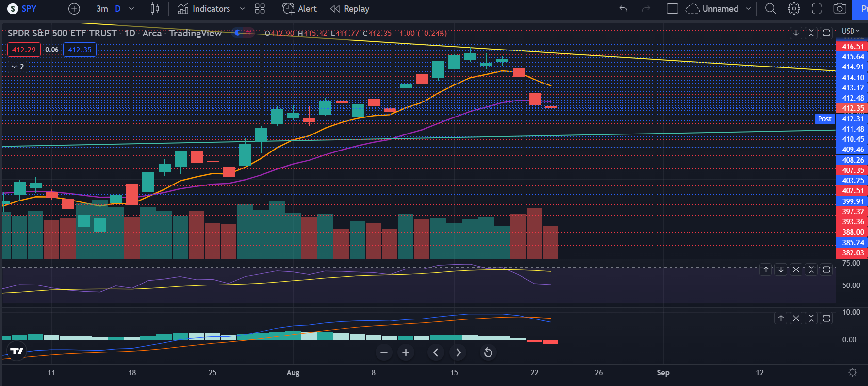Move the main price pane down
This screenshot has width=868, height=386.
[x=796, y=33]
